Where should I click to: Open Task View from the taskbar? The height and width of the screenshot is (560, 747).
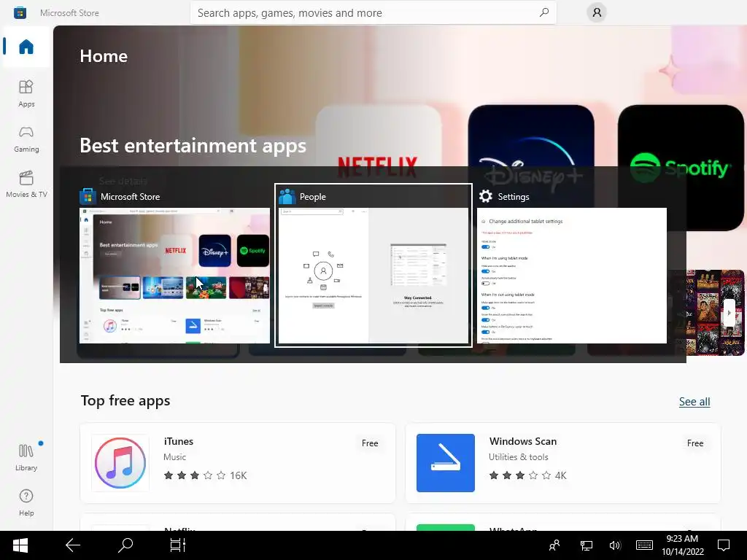point(178,545)
